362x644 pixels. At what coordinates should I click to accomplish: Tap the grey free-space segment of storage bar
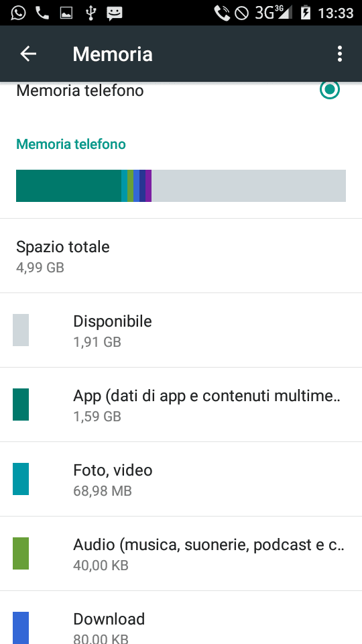[249, 186]
